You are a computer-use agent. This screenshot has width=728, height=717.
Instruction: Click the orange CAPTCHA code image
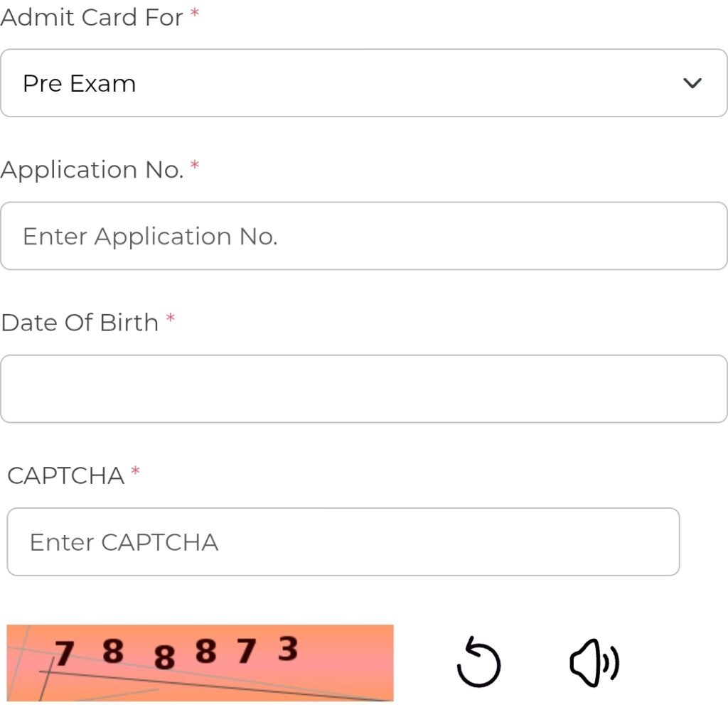click(x=200, y=662)
